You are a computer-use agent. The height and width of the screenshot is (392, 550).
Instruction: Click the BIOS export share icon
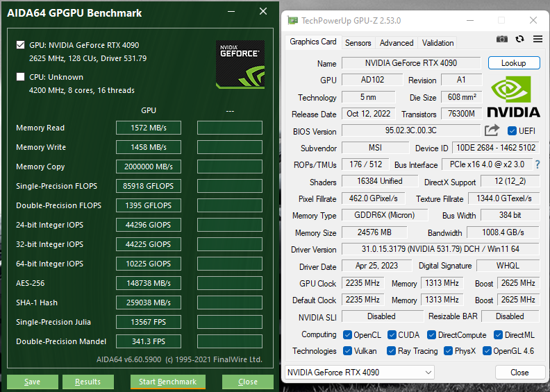point(492,130)
